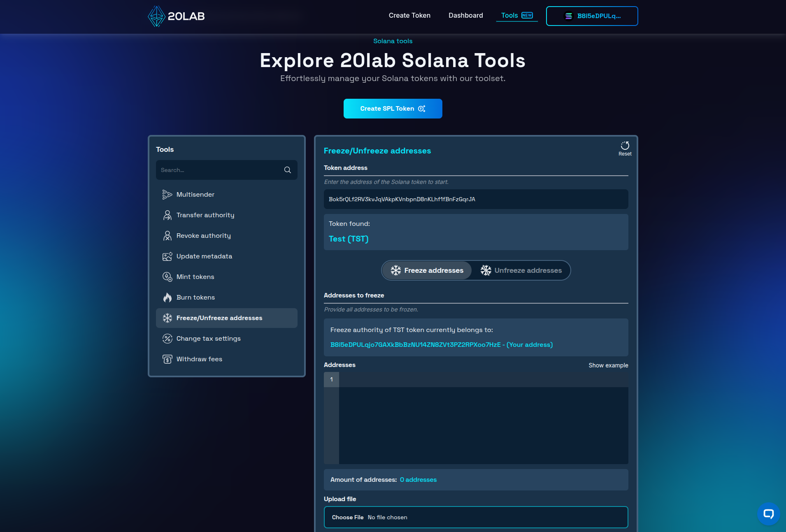The height and width of the screenshot is (532, 786).
Task: Switch to Unfreeze addresses toggle option
Action: pos(521,270)
